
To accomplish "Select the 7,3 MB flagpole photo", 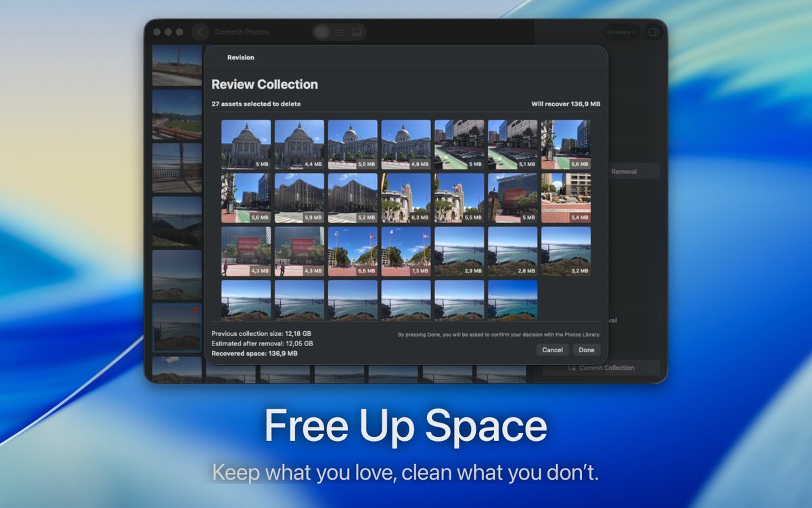I will (406, 251).
